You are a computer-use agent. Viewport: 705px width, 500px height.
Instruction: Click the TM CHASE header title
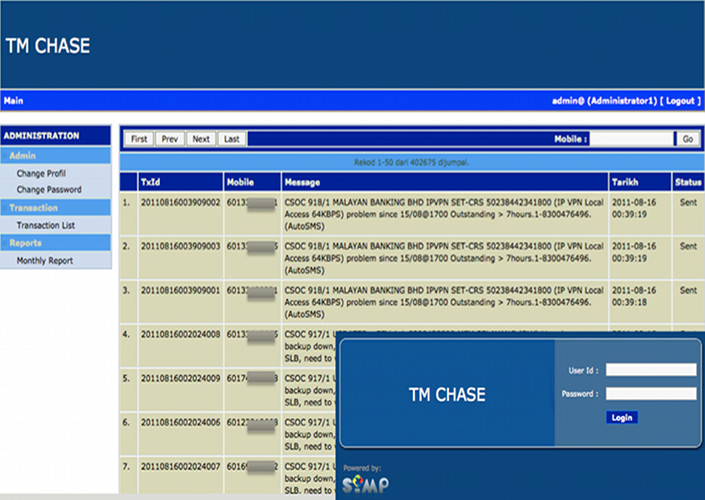[48, 46]
